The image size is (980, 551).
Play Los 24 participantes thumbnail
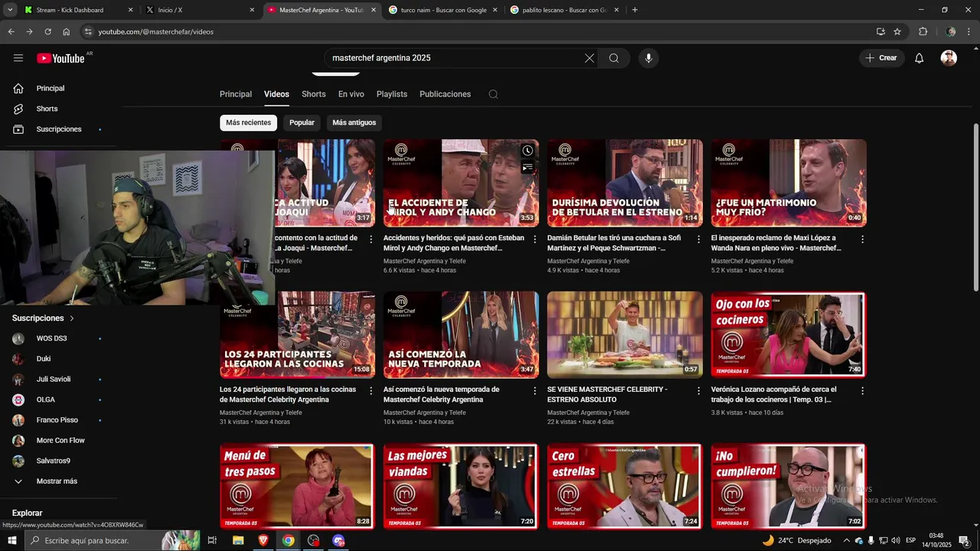click(x=297, y=334)
